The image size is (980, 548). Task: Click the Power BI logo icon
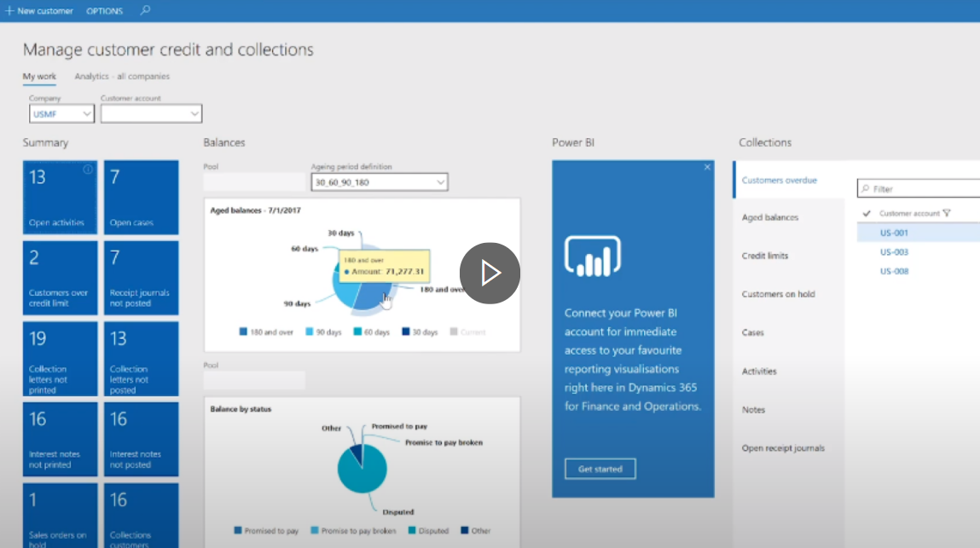593,256
